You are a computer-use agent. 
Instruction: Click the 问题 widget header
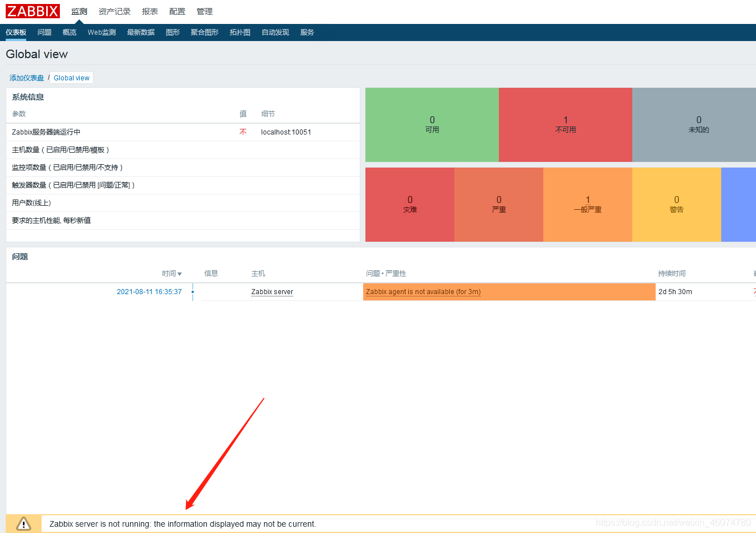click(x=20, y=257)
